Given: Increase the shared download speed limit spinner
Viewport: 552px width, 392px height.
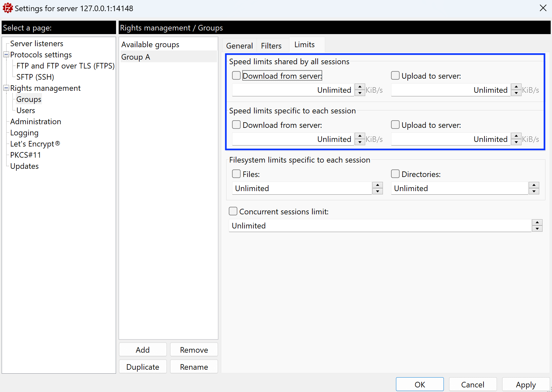Looking at the screenshot, I should click(360, 87).
